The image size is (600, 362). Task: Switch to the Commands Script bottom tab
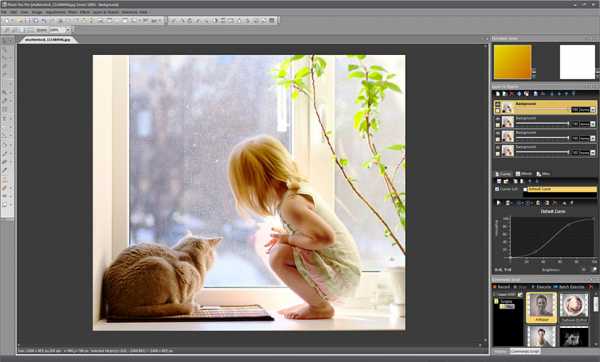[525, 351]
